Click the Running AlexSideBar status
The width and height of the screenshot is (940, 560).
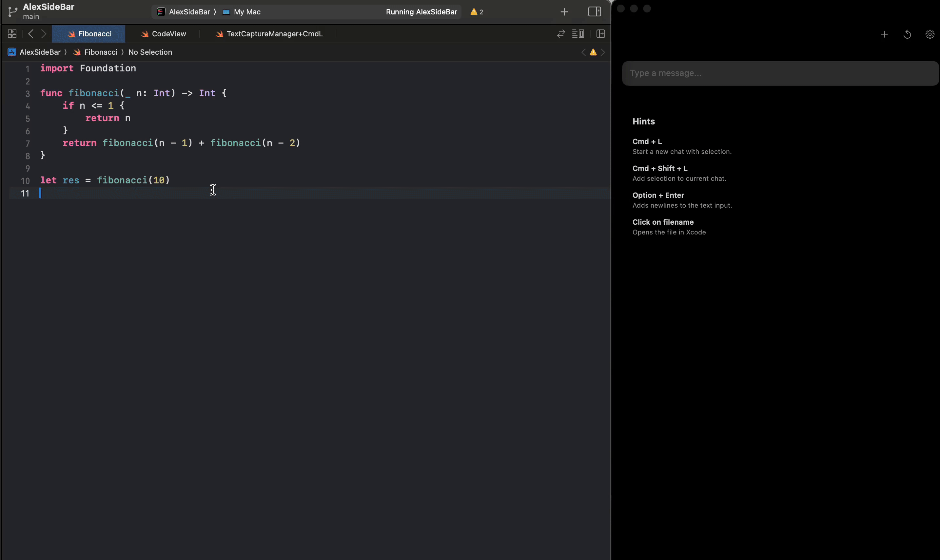click(x=421, y=12)
